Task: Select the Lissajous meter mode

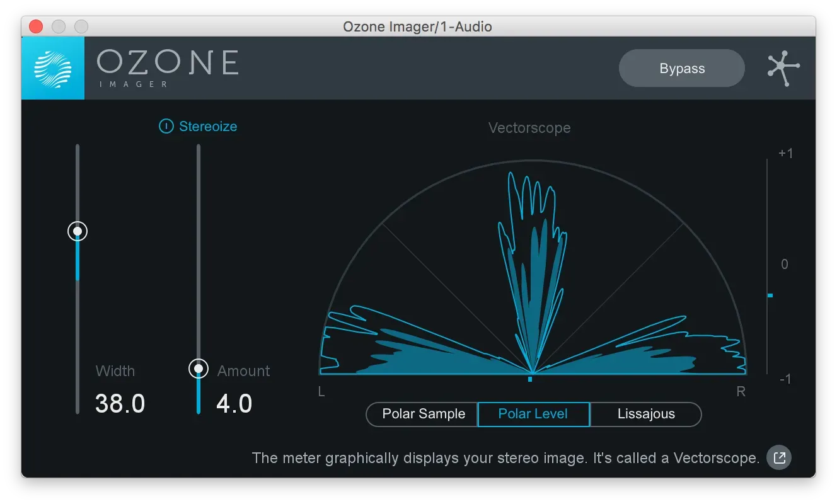Action: click(x=645, y=414)
